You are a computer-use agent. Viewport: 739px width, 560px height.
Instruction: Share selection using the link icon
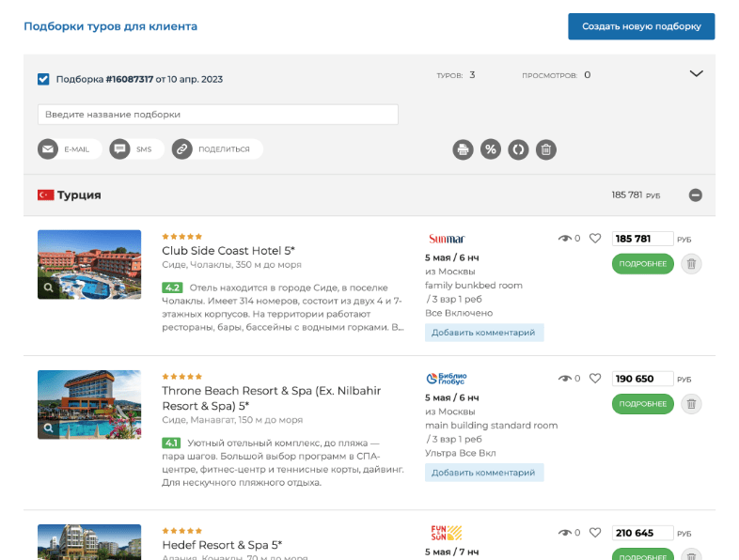pos(181,149)
